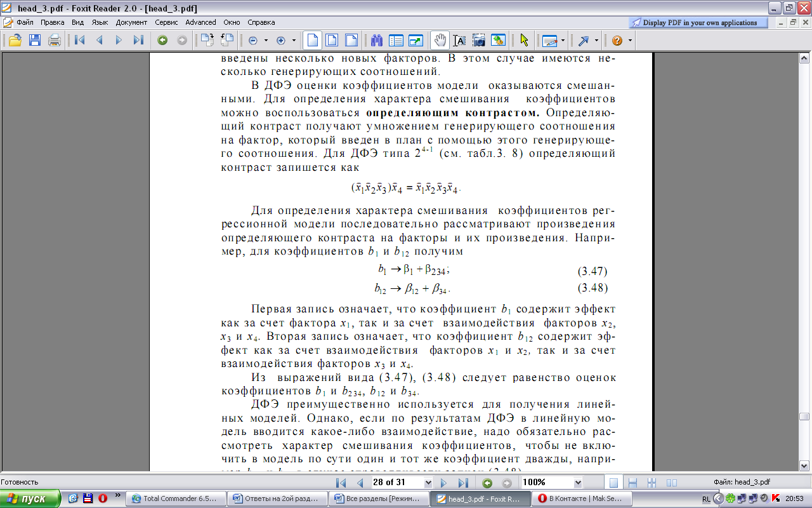Show the navigation panel layout icon
Viewport: 812px width, 508px height.
(x=396, y=41)
